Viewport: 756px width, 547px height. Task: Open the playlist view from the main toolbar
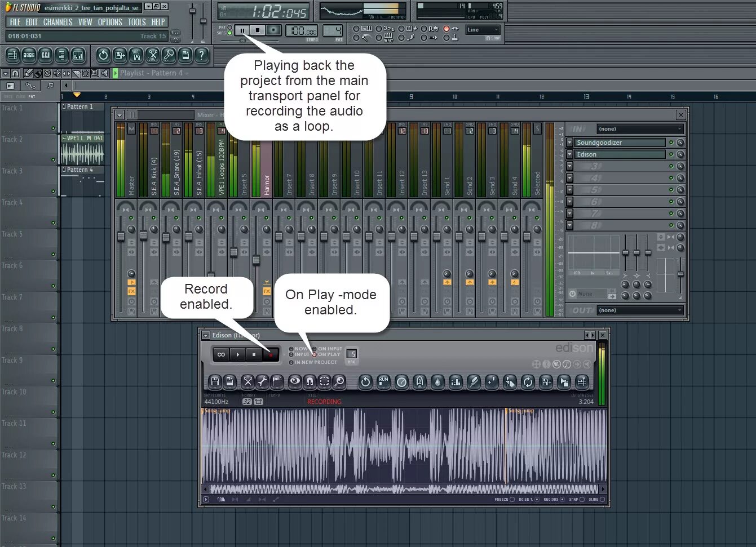pos(12,55)
